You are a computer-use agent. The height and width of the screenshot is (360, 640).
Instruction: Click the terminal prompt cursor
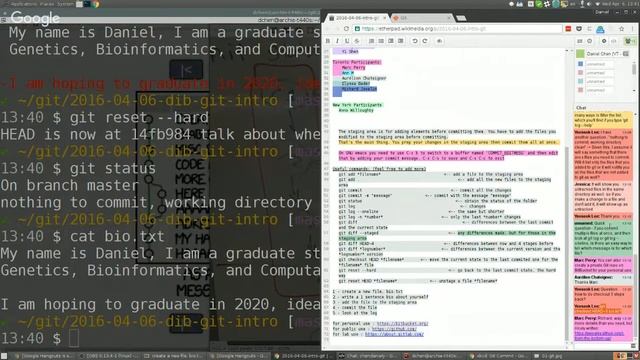coord(74,338)
